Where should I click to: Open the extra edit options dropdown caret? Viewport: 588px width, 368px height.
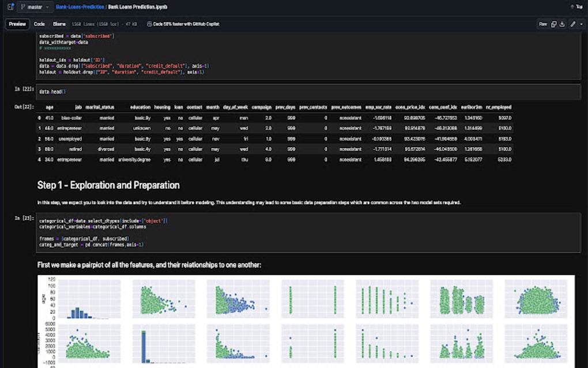tap(582, 24)
